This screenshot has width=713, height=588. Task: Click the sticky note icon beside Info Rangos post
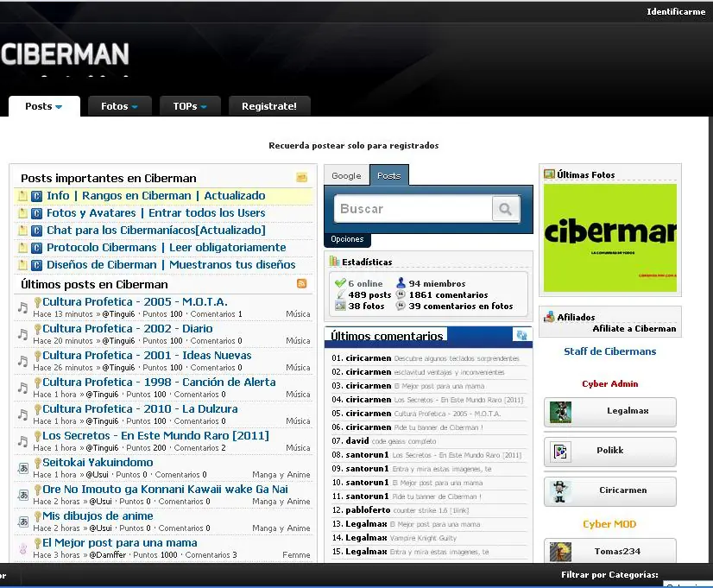point(22,196)
